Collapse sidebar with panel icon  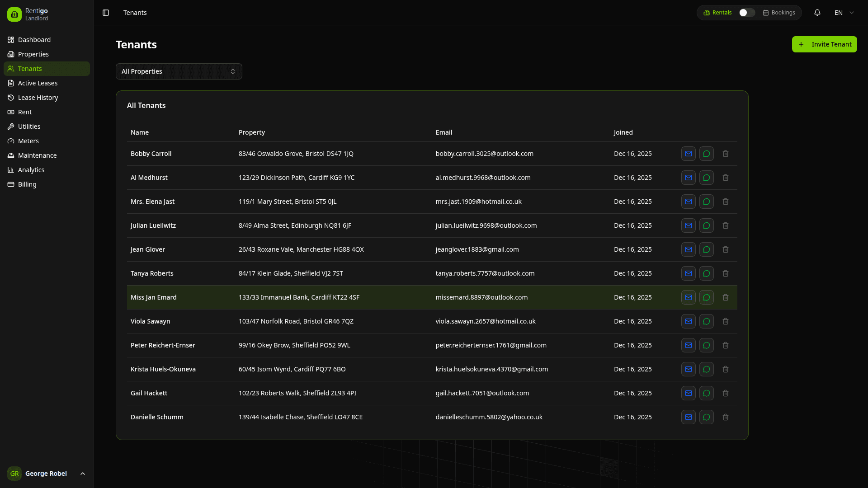pyautogui.click(x=105, y=13)
